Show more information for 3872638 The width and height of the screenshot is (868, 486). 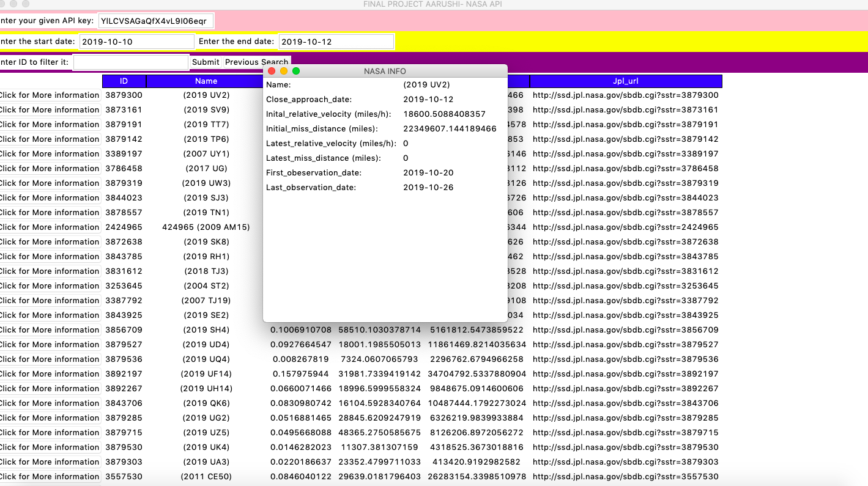click(49, 242)
